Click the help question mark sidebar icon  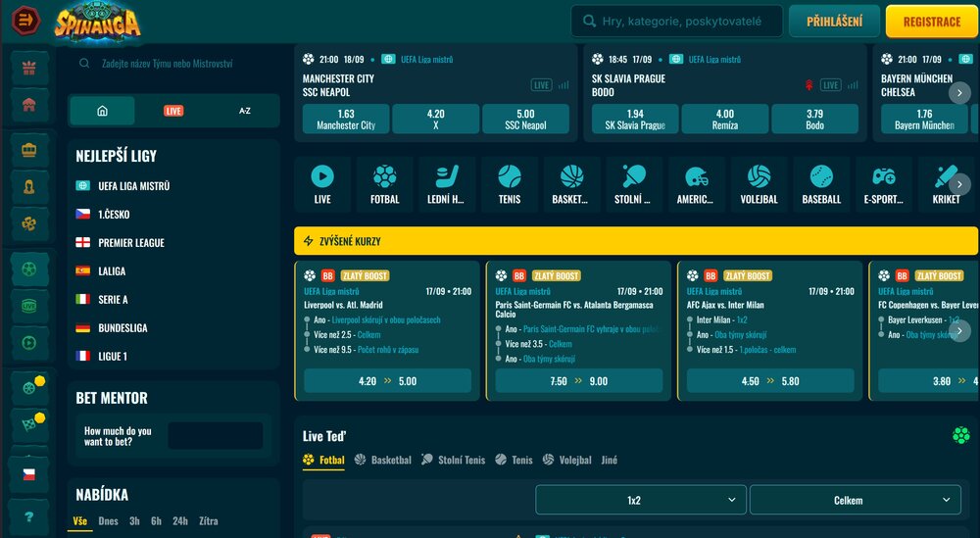click(29, 516)
